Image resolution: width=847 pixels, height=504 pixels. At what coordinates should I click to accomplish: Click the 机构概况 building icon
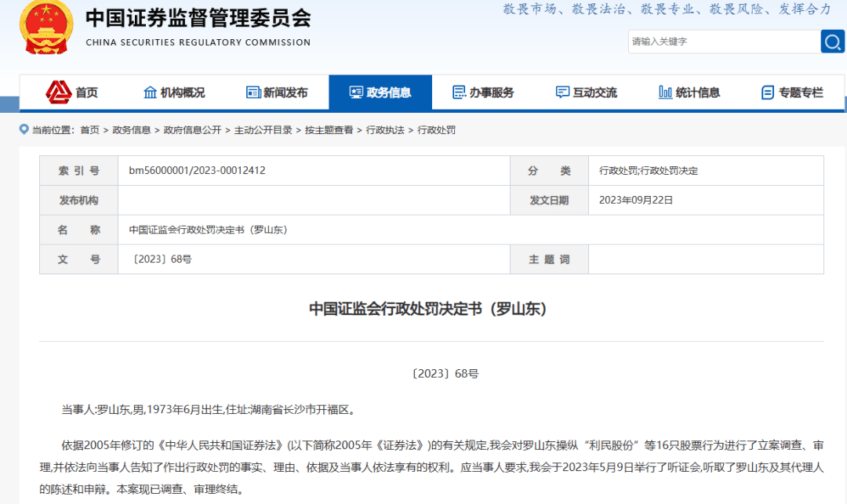click(150, 92)
